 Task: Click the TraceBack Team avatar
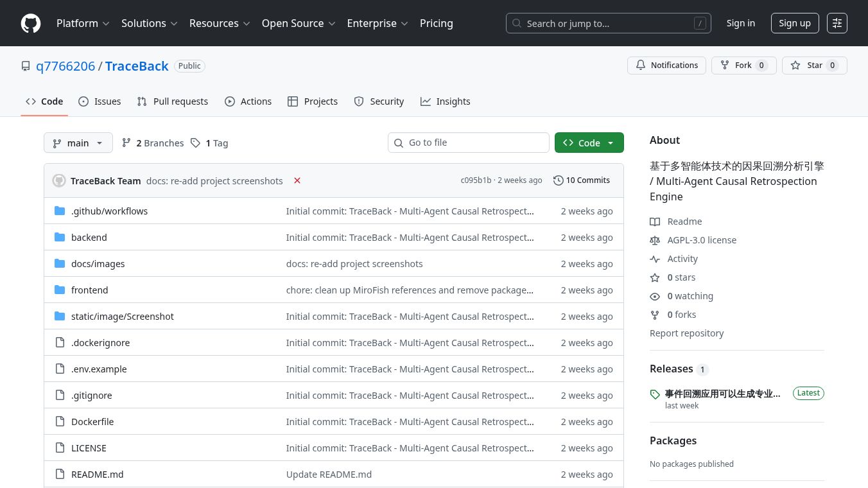pyautogui.click(x=59, y=180)
